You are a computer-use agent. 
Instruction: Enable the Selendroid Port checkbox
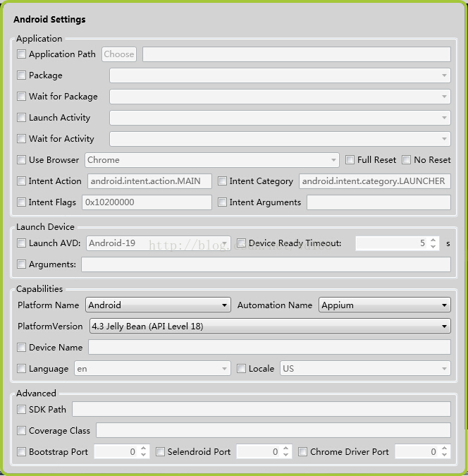coord(160,452)
